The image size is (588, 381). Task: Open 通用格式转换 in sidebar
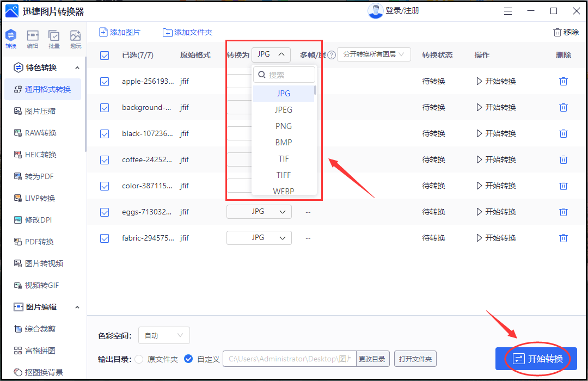point(43,89)
